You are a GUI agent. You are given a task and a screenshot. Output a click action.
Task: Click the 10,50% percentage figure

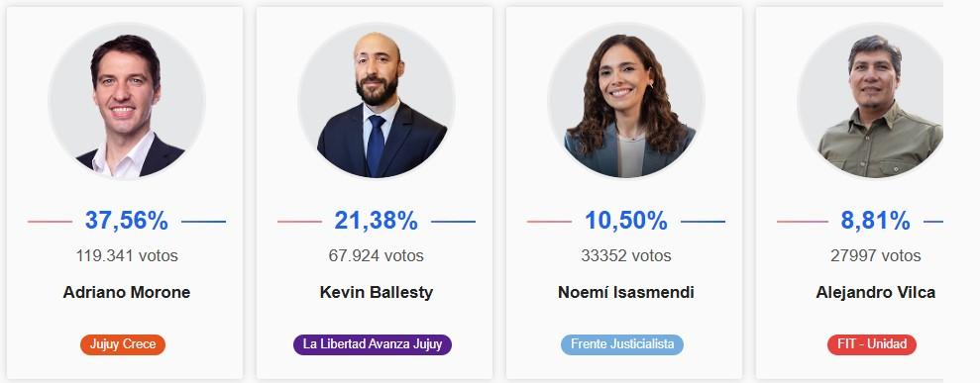[x=626, y=221]
